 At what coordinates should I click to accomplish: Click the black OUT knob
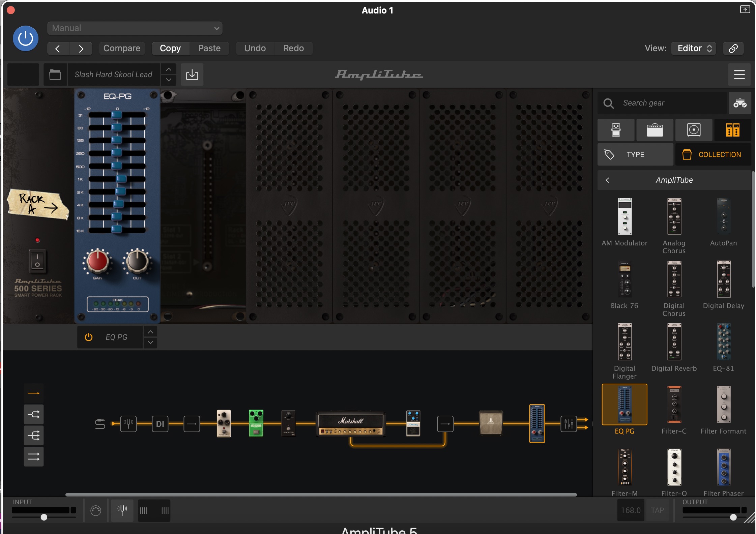(137, 261)
